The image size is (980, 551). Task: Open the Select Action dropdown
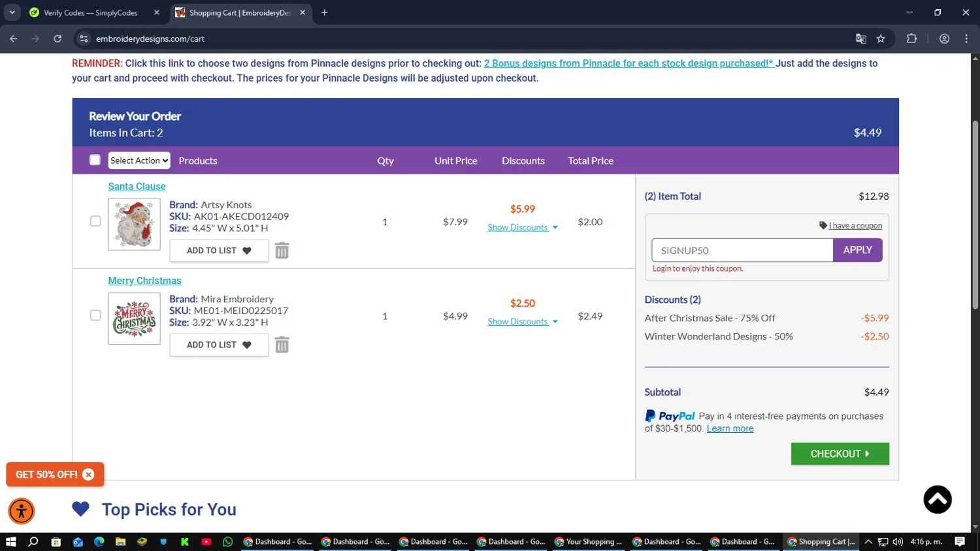pos(139,161)
